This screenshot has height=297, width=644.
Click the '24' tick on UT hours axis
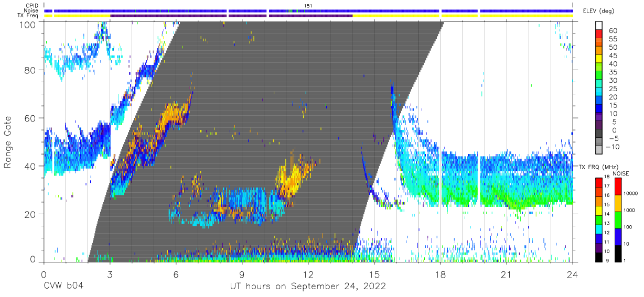pos(572,274)
